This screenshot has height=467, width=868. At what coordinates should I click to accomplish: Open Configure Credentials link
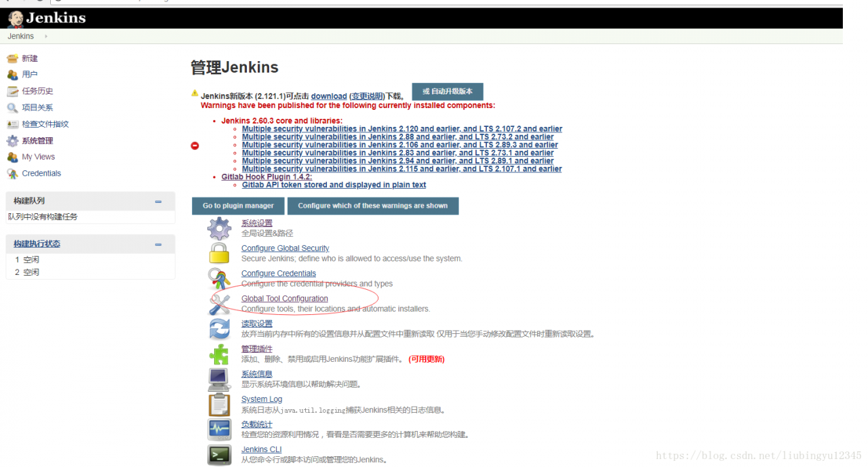click(279, 274)
